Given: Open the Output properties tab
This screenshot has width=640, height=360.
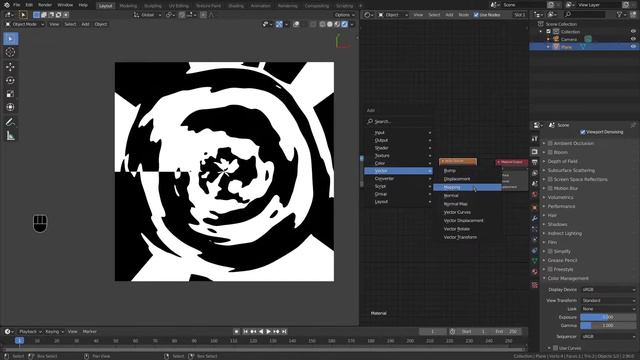Looking at the screenshot, I should 535,162.
